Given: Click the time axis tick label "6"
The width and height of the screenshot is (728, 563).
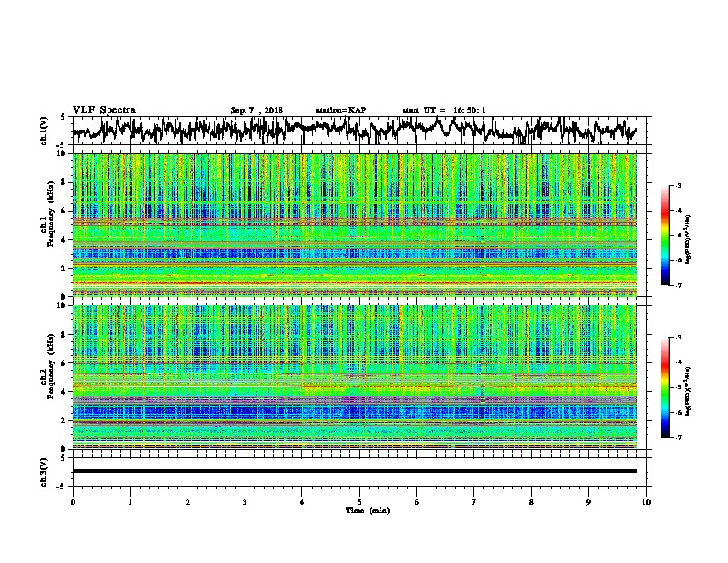Looking at the screenshot, I should pyautogui.click(x=416, y=501).
